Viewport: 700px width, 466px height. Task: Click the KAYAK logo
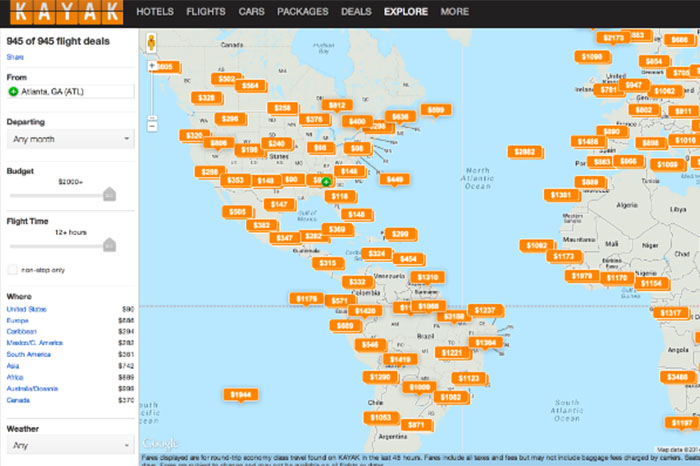[63, 14]
